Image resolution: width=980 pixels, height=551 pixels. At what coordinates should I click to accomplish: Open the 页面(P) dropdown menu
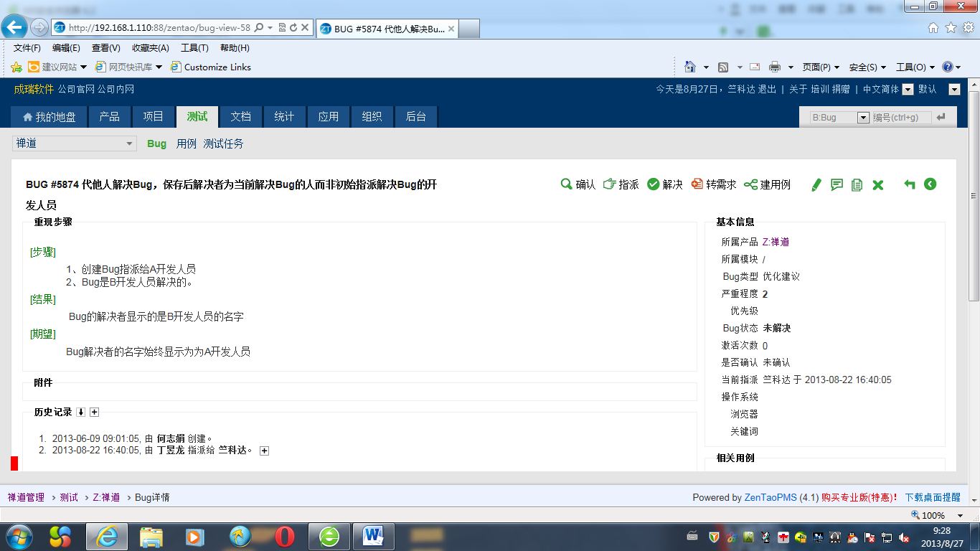[x=821, y=67]
